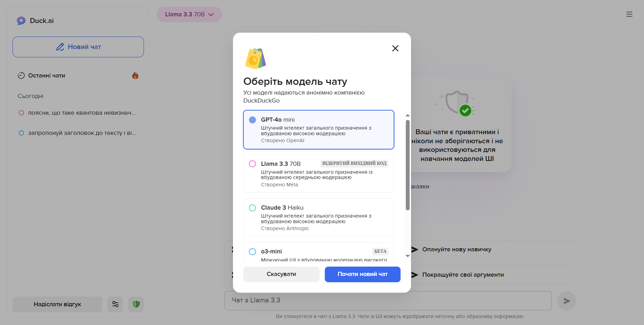Select the GPT-4o mini model option
This screenshot has width=644, height=325.
[x=319, y=130]
